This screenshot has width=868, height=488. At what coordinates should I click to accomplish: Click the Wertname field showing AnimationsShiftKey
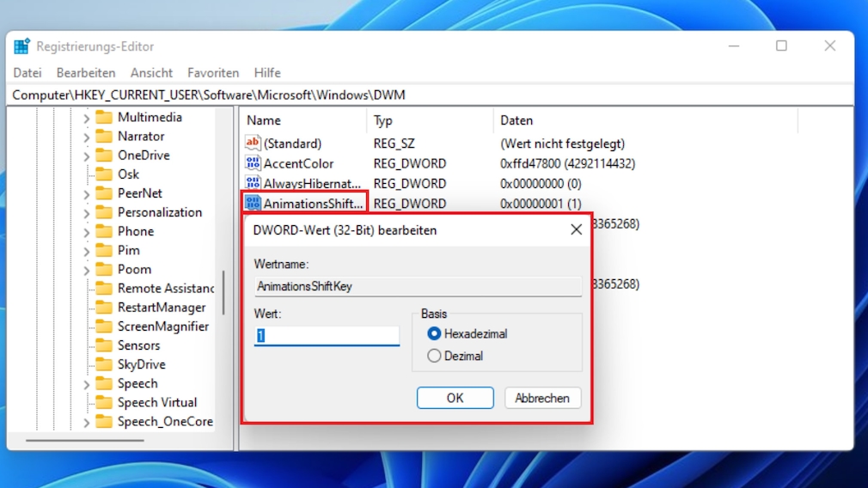(x=418, y=286)
